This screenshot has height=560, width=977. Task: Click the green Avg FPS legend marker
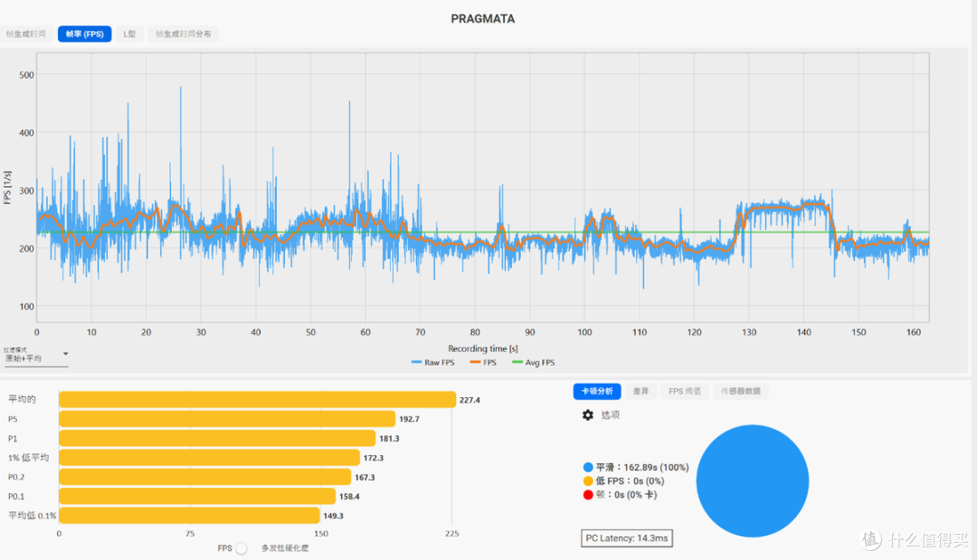click(517, 362)
